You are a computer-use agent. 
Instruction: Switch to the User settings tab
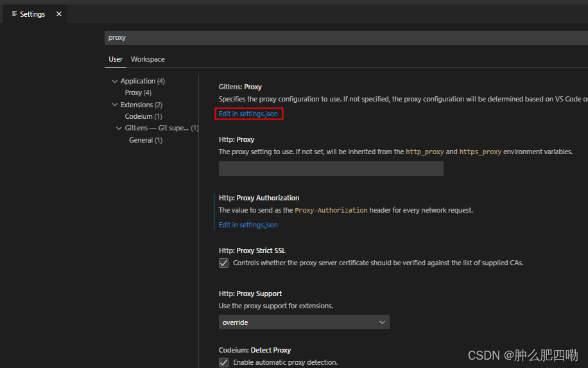click(116, 59)
